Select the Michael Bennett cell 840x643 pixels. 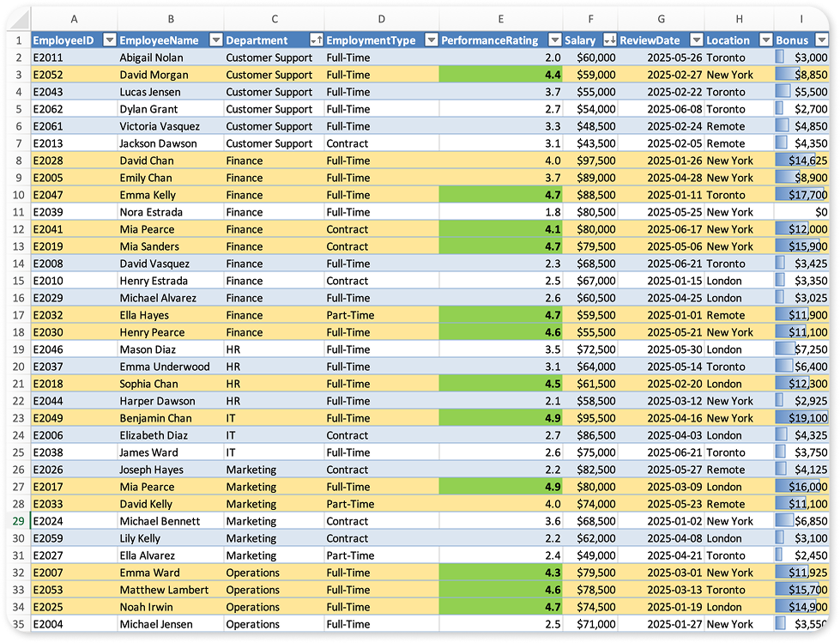tap(171, 521)
